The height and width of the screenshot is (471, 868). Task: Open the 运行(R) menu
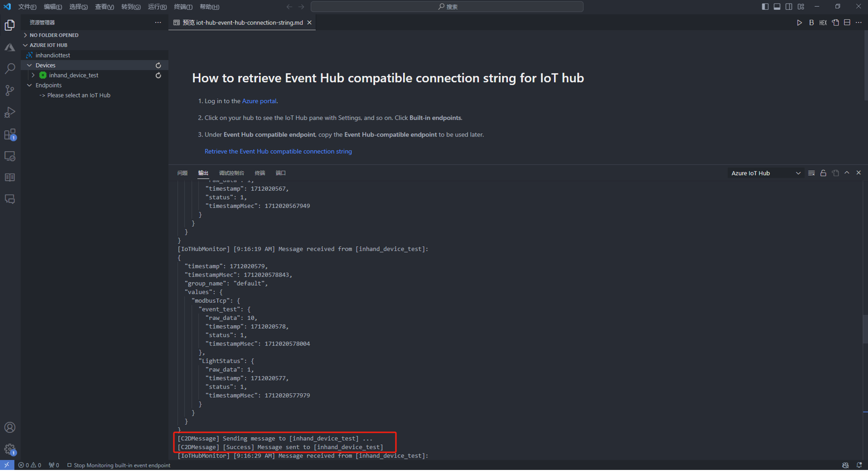(x=157, y=7)
